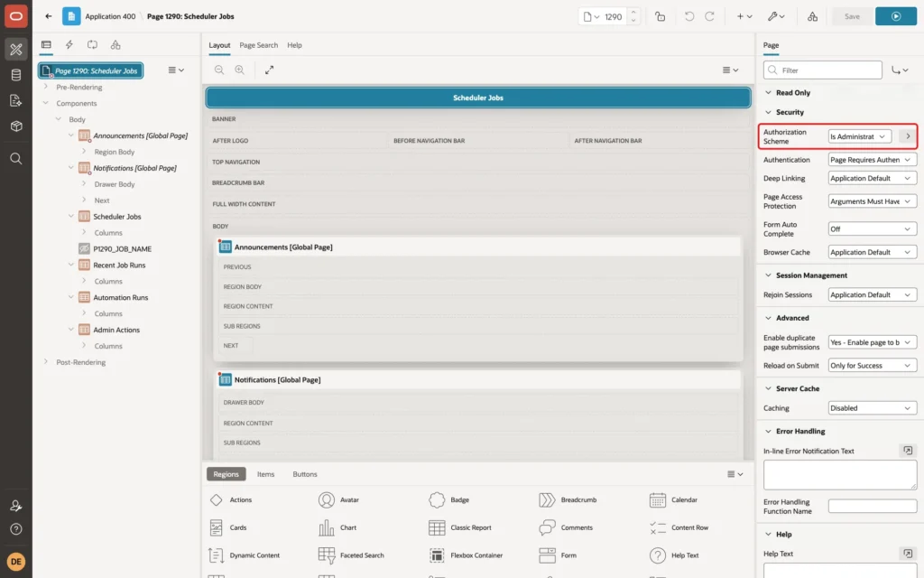Undo the last change

[x=688, y=16]
